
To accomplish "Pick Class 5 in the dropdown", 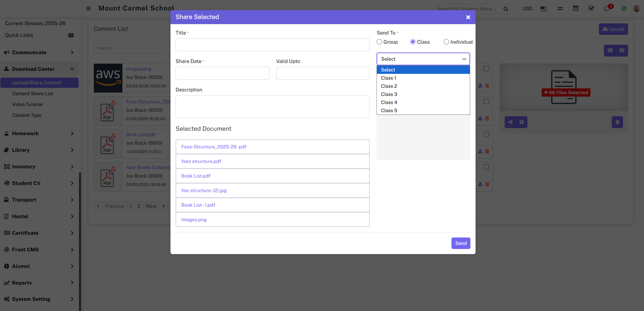I will [x=389, y=110].
